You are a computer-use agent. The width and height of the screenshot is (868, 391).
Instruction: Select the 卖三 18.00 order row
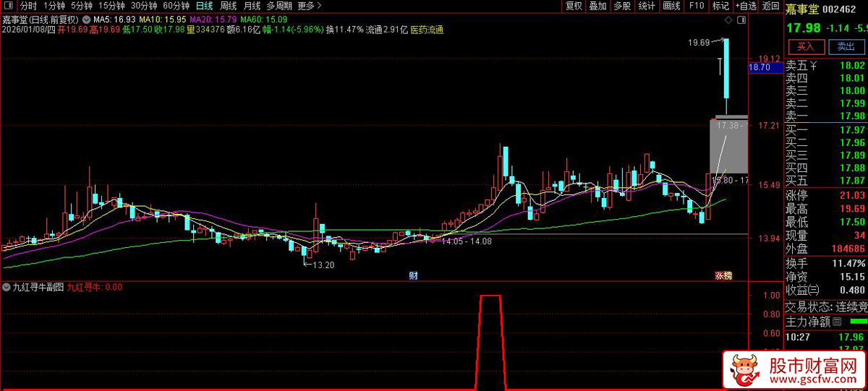tap(826, 91)
